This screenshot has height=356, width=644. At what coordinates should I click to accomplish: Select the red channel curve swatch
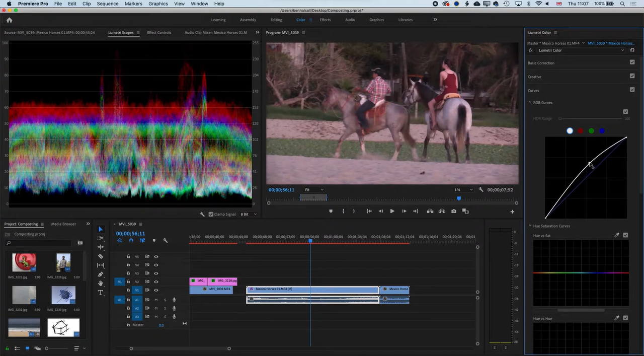[581, 131]
